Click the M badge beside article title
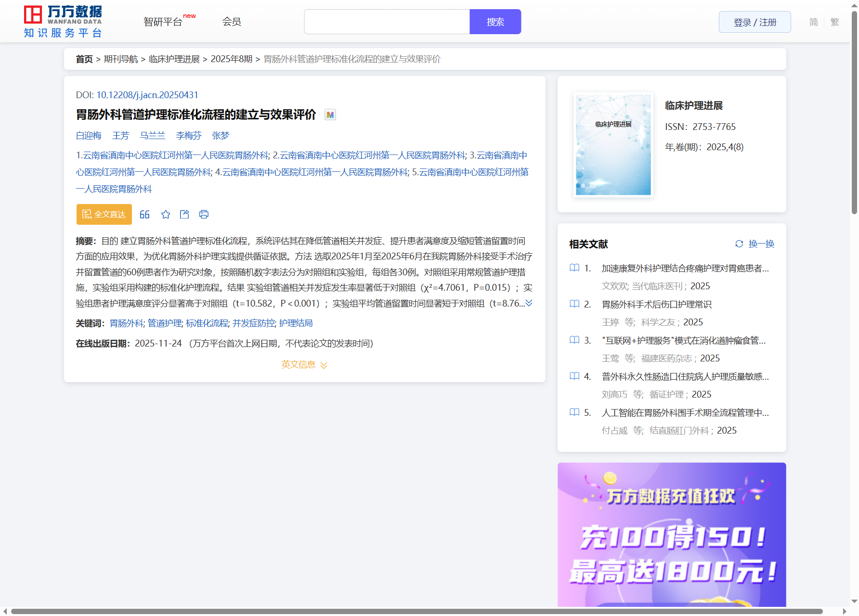The height and width of the screenshot is (616, 859). pos(330,115)
